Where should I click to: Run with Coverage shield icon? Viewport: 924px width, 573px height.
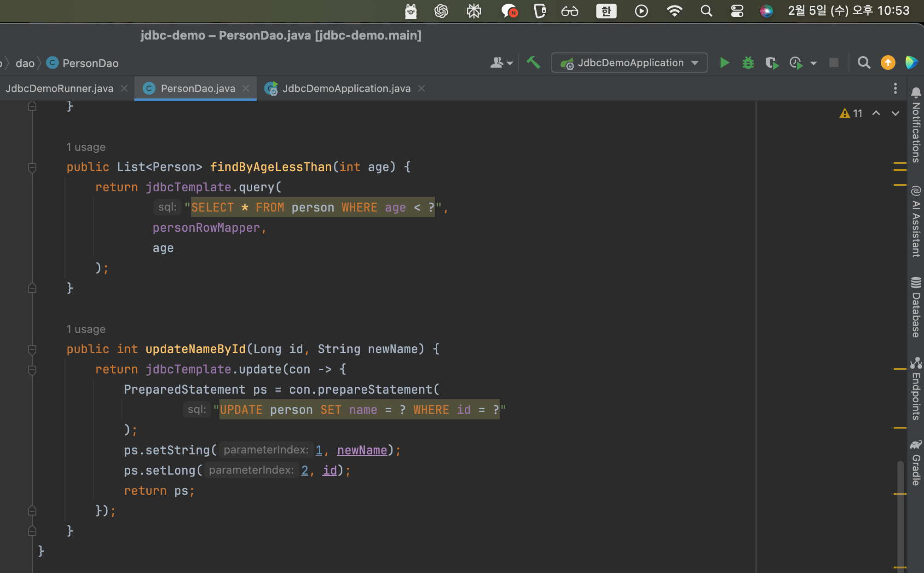click(772, 63)
